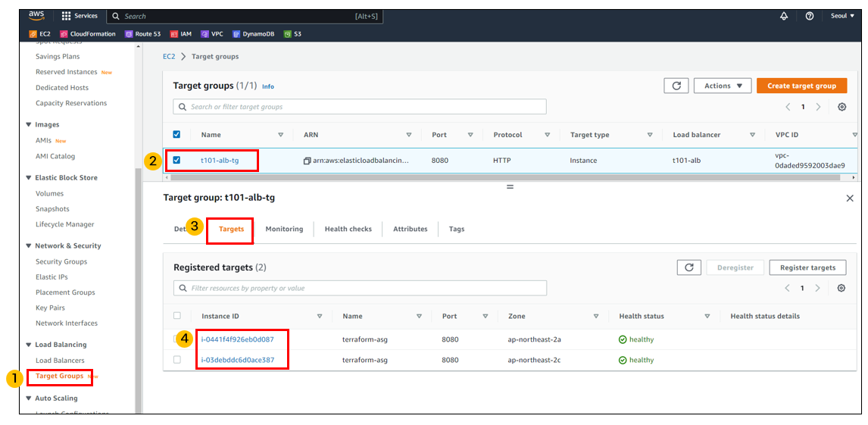Switch to the Health checks tab

coord(348,229)
